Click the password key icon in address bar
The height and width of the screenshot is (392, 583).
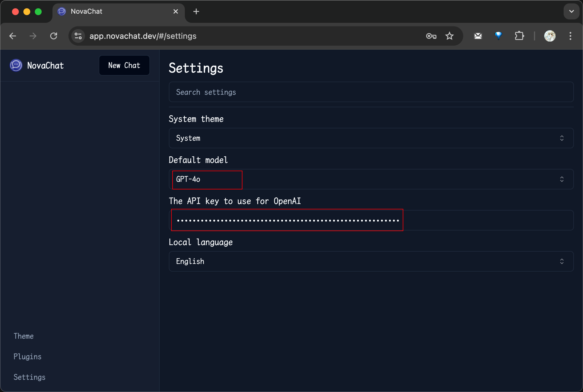pos(431,36)
